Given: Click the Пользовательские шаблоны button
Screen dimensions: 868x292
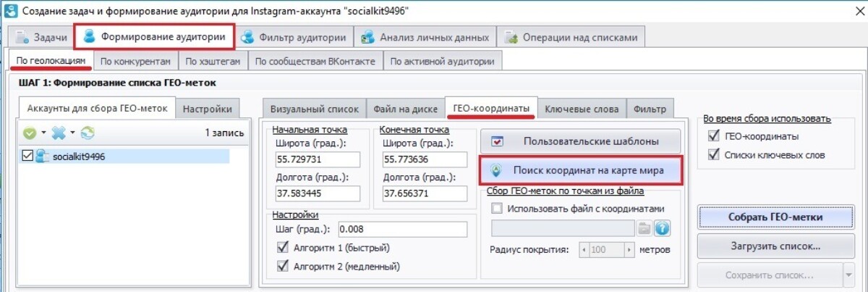Looking at the screenshot, I should (x=580, y=141).
